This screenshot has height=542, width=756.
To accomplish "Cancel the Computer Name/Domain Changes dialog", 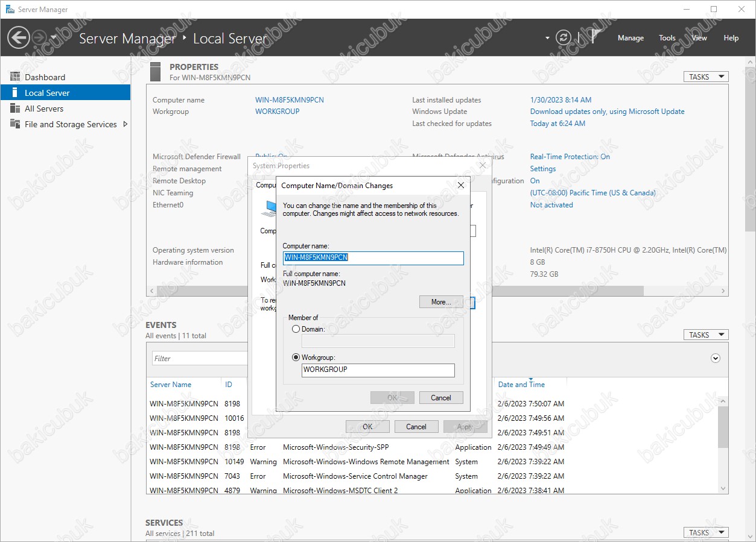I will [441, 398].
